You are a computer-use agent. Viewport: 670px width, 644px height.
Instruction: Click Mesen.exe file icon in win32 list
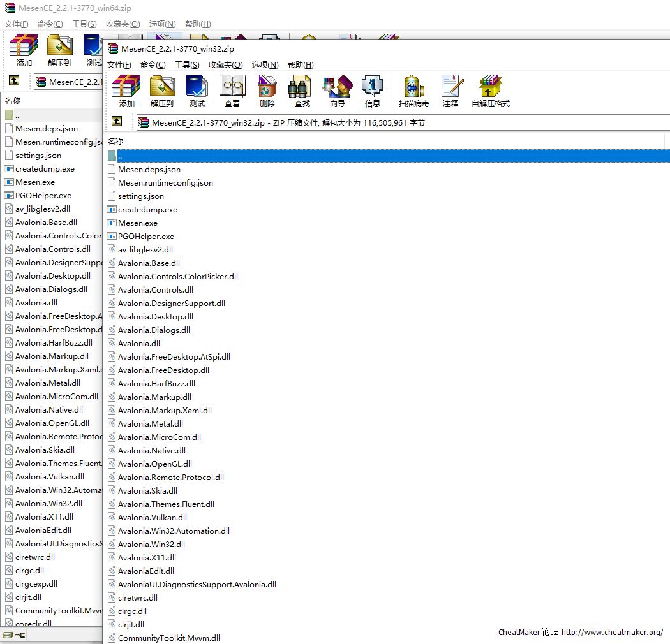112,223
